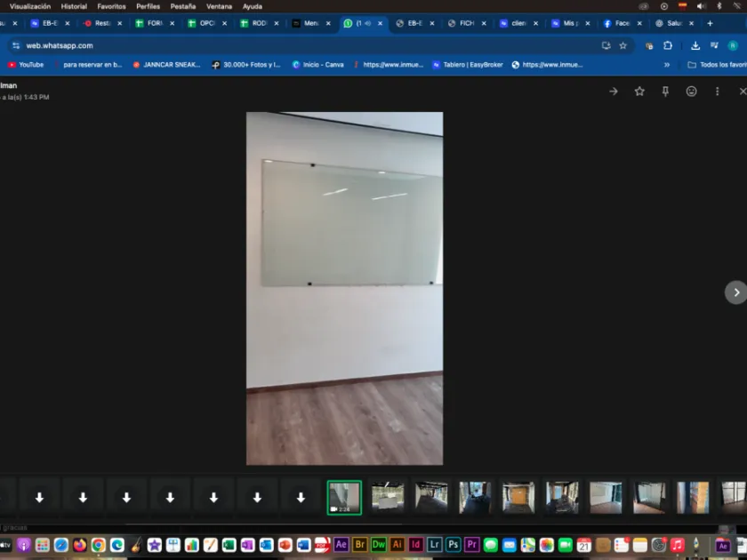
Task: Forward the media with the arrow icon
Action: [x=614, y=92]
